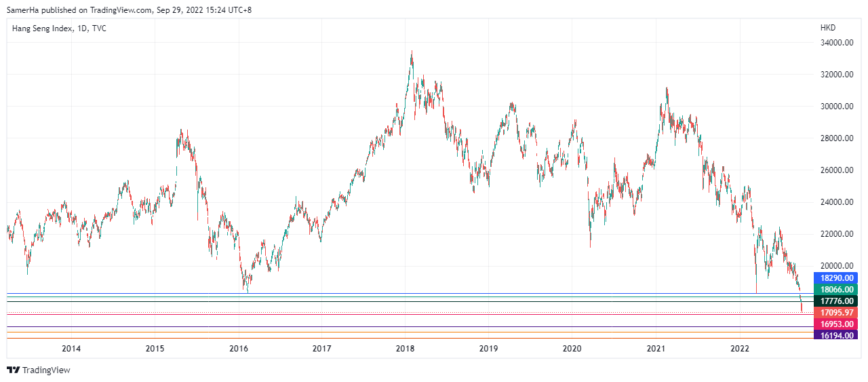Click the red 17095.97 current price label
868x382 pixels.
click(838, 313)
